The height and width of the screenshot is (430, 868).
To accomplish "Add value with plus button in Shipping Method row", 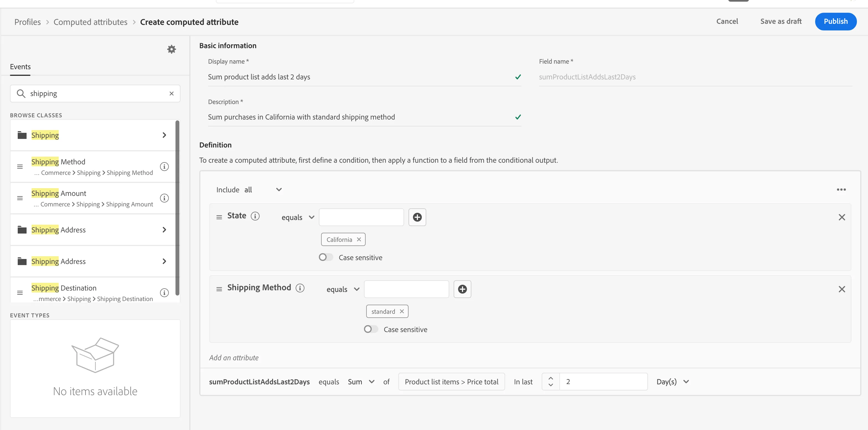I will (462, 289).
